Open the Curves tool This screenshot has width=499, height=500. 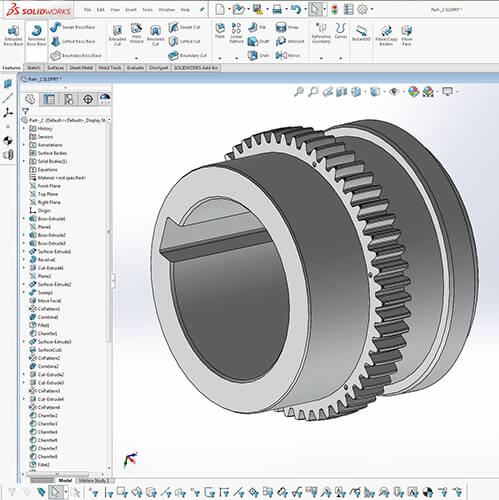(341, 31)
